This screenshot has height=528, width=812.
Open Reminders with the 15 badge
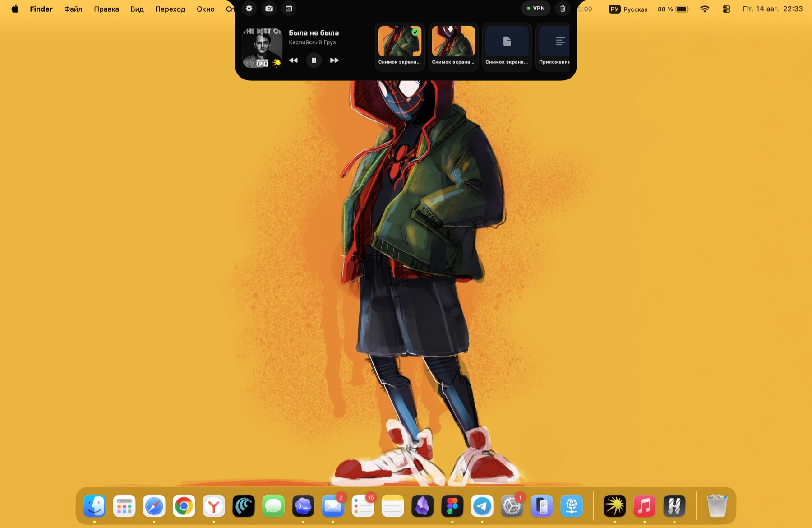[x=363, y=506]
